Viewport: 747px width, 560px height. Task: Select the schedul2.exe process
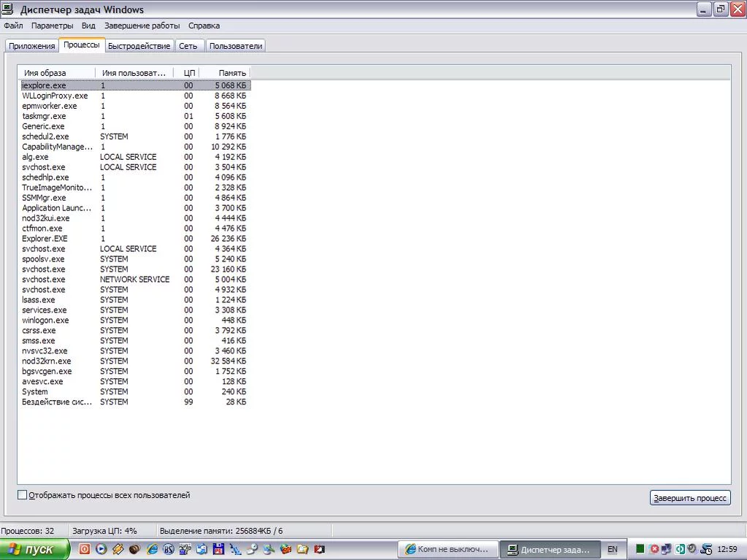(x=135, y=137)
